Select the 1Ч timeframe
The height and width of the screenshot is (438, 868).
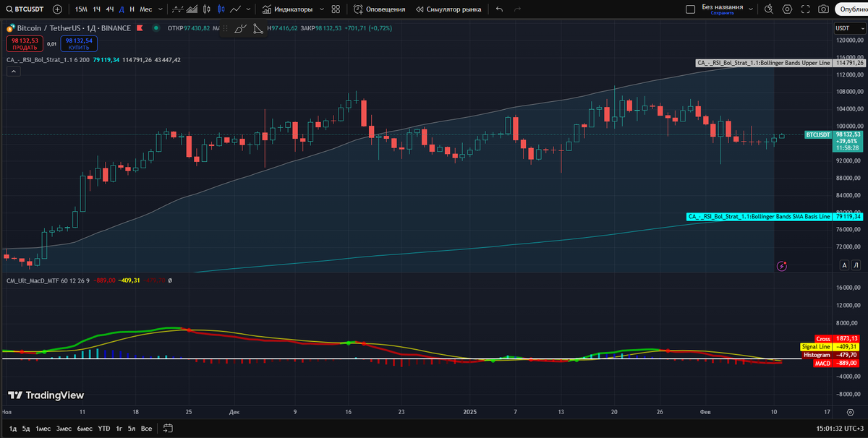pos(96,9)
